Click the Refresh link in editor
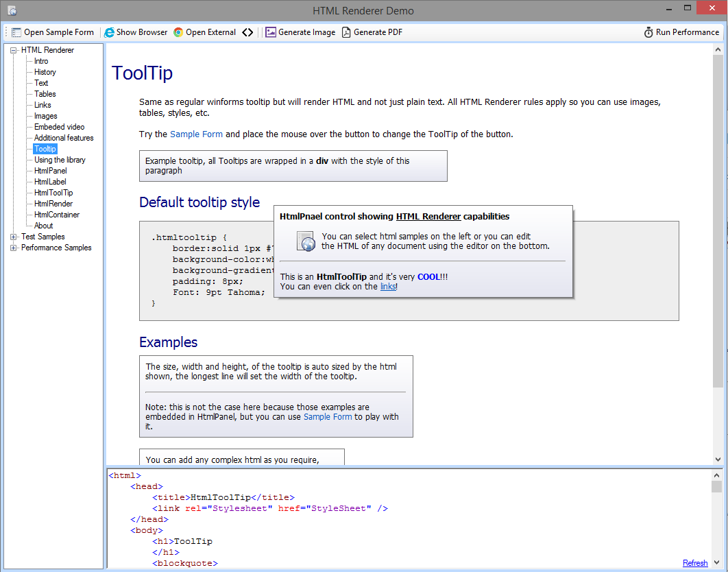 click(x=694, y=563)
